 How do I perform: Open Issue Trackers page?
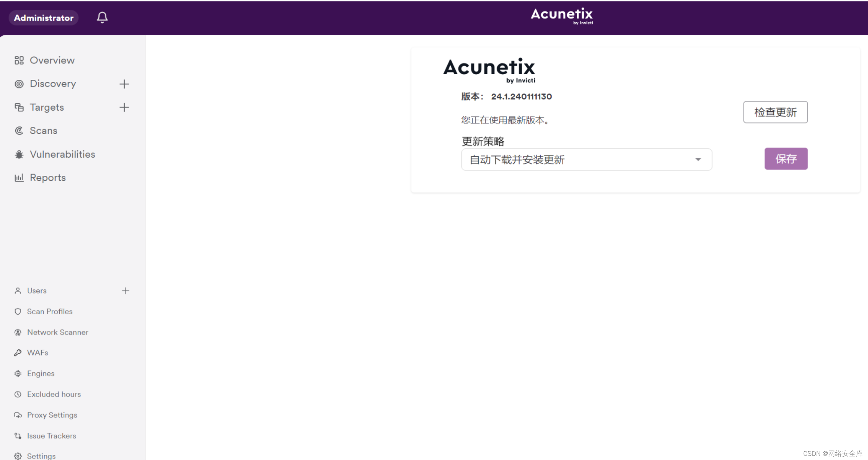51,436
